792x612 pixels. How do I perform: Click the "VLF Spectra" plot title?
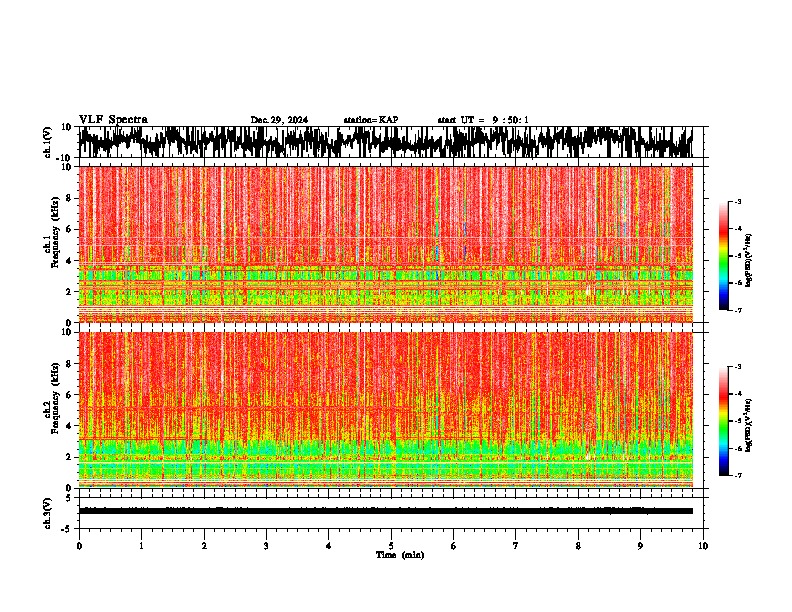point(113,120)
